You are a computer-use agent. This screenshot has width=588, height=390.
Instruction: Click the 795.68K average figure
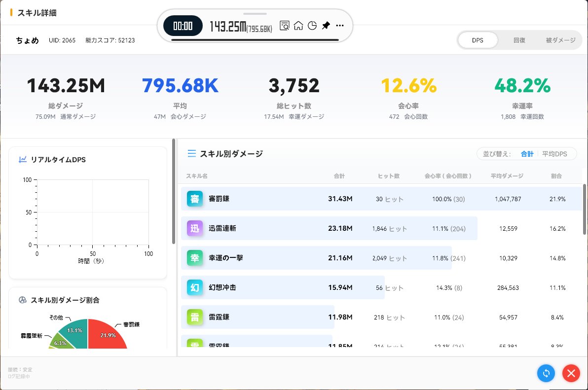click(x=180, y=86)
